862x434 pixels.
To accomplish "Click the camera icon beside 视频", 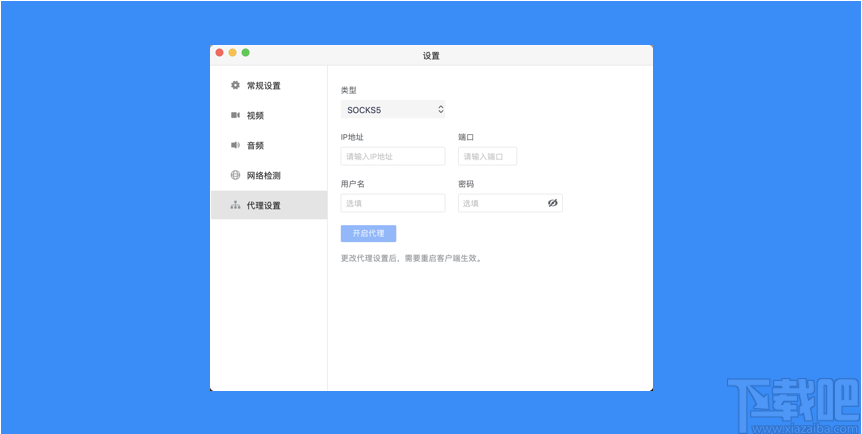I will tap(235, 115).
